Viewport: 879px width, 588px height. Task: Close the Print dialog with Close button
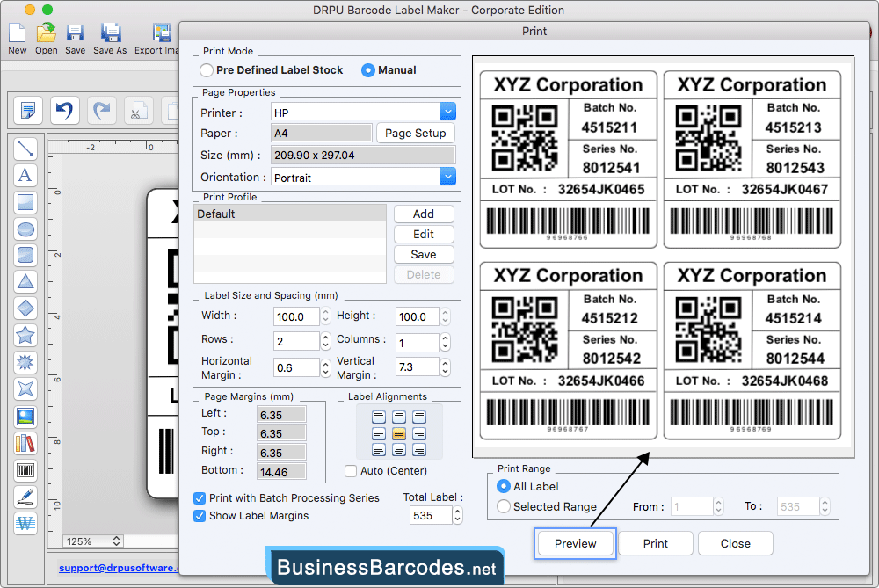pos(735,543)
